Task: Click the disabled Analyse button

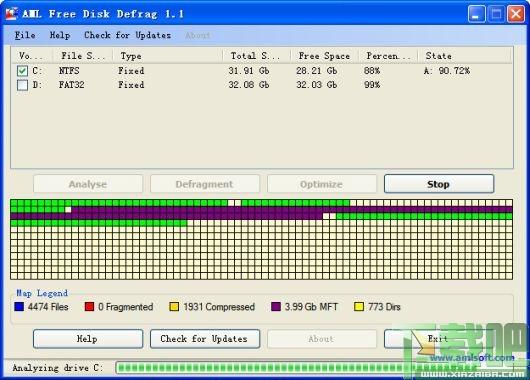Action: tap(88, 184)
